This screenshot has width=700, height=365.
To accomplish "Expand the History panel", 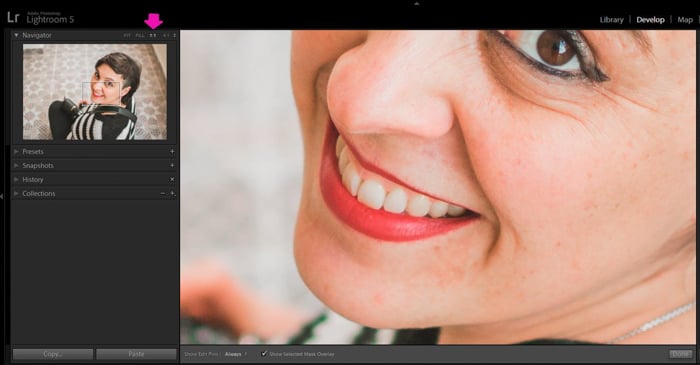I will (x=17, y=179).
